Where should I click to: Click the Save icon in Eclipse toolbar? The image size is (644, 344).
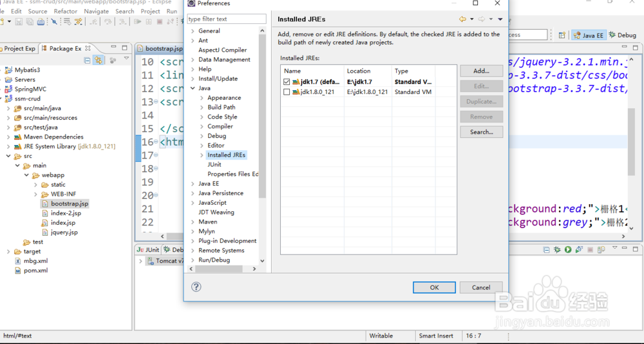(19, 22)
